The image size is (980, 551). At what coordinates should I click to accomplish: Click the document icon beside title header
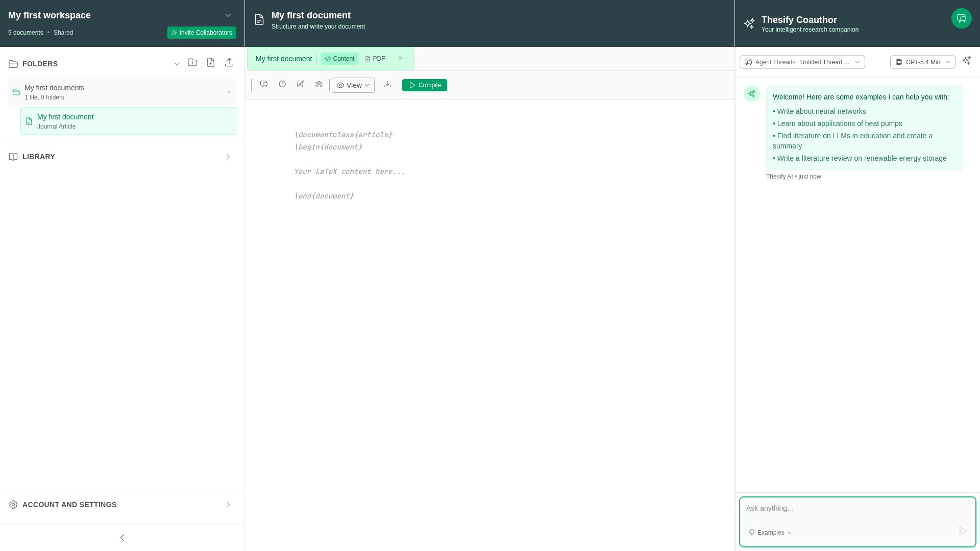coord(259,19)
